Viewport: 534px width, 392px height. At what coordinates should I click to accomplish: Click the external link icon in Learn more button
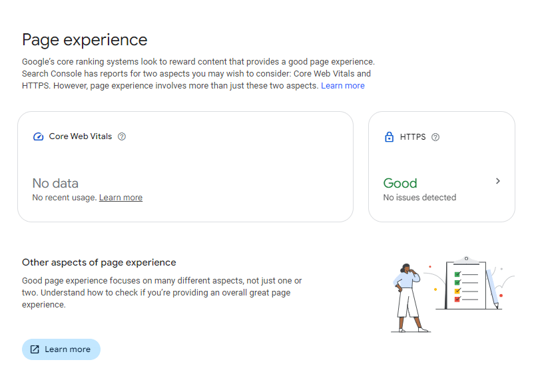35,349
